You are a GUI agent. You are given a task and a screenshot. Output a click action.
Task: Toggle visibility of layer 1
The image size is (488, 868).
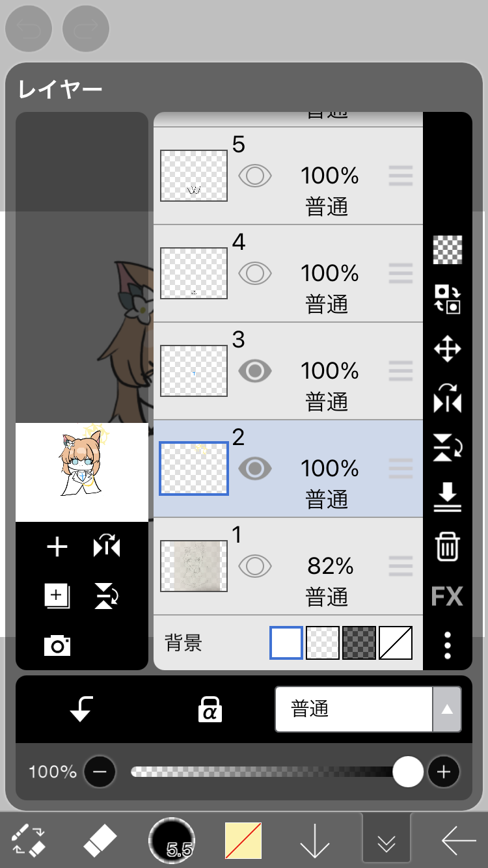[x=255, y=566]
